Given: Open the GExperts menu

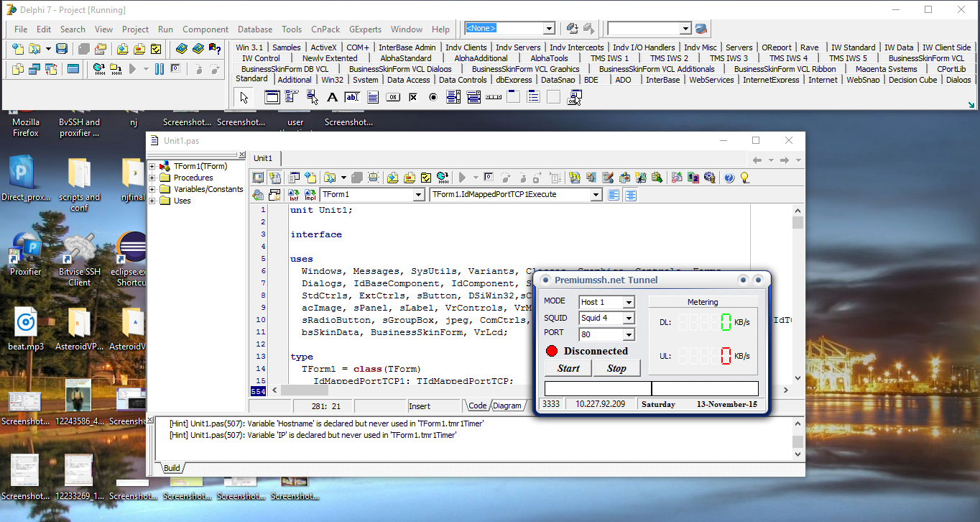Looking at the screenshot, I should click(366, 29).
